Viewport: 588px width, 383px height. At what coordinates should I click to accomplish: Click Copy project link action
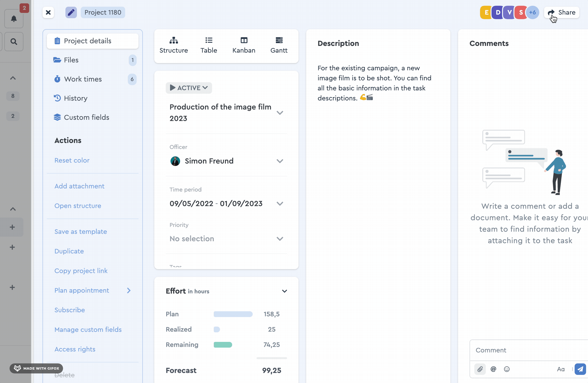(x=81, y=271)
